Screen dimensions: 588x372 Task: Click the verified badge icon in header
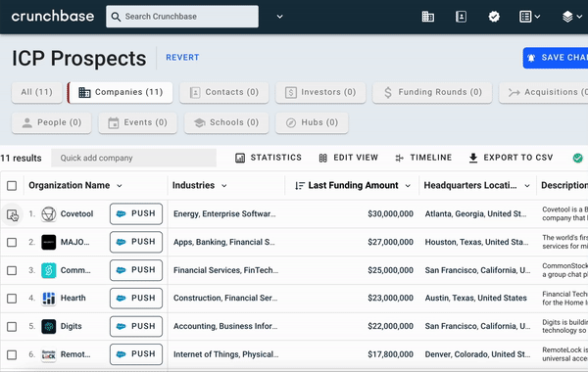click(x=494, y=17)
